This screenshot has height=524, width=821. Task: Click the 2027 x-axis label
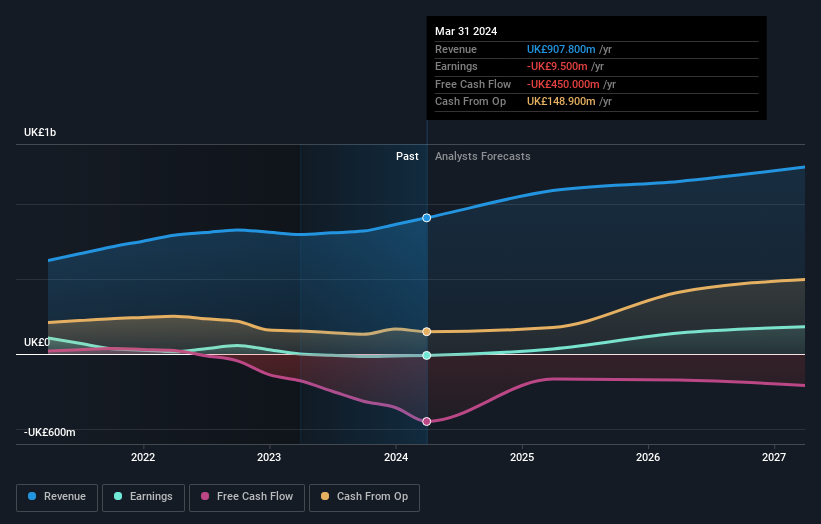[774, 457]
